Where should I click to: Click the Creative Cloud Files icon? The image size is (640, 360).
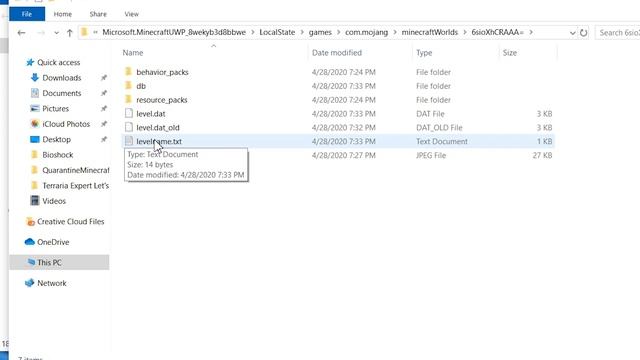point(30,222)
